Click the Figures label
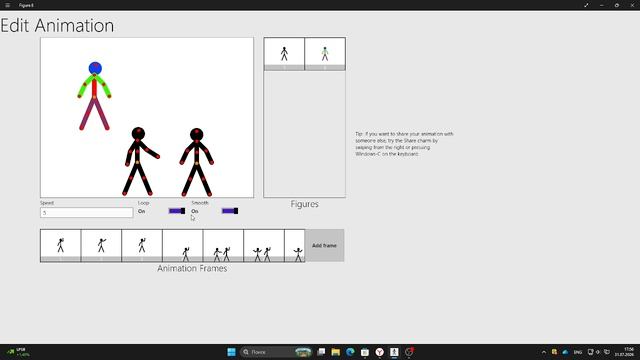The image size is (640, 360). tap(304, 204)
